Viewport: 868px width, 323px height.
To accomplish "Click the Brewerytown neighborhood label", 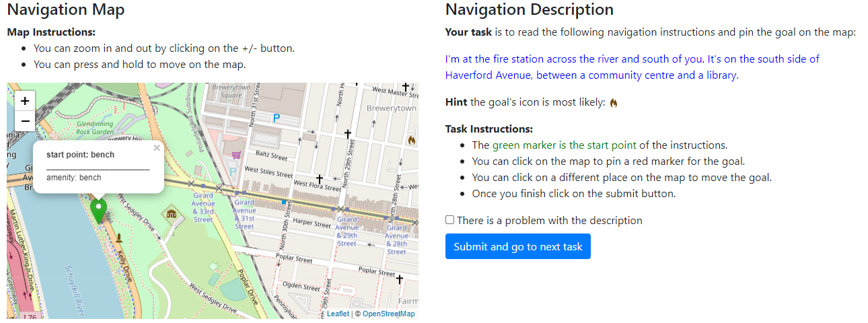I will 391,108.
